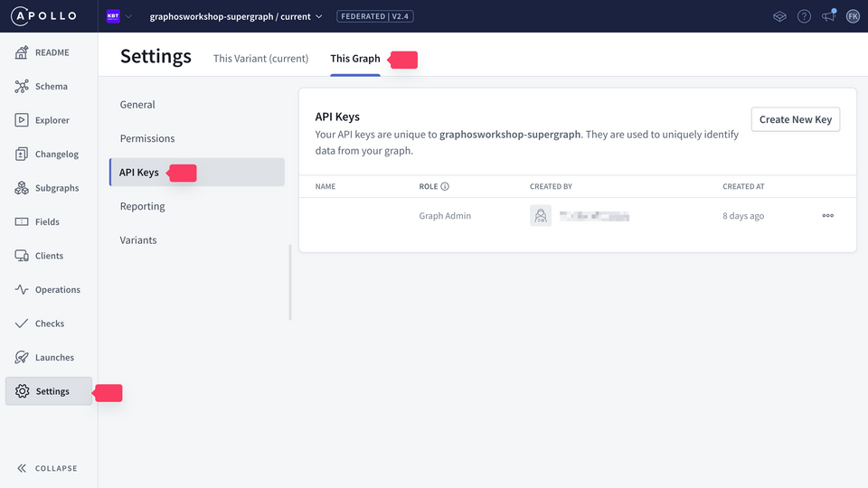Open the KBT organization switcher
868x488 pixels.
[119, 16]
